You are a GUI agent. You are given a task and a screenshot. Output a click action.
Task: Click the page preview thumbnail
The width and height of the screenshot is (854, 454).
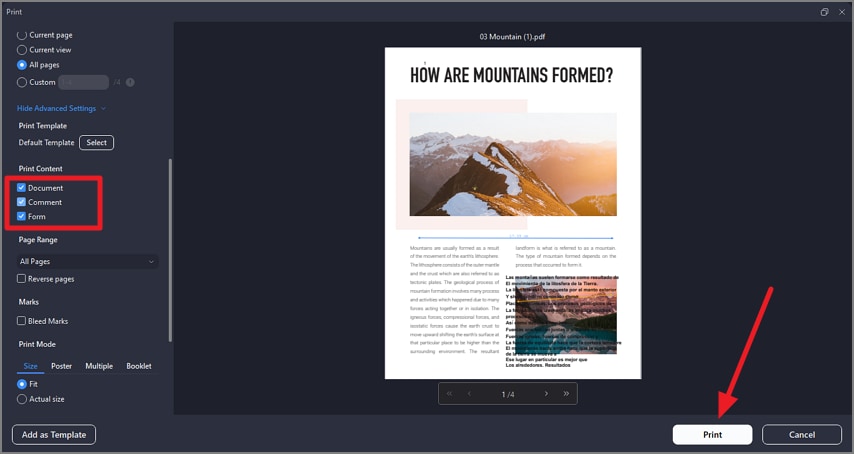pos(513,213)
